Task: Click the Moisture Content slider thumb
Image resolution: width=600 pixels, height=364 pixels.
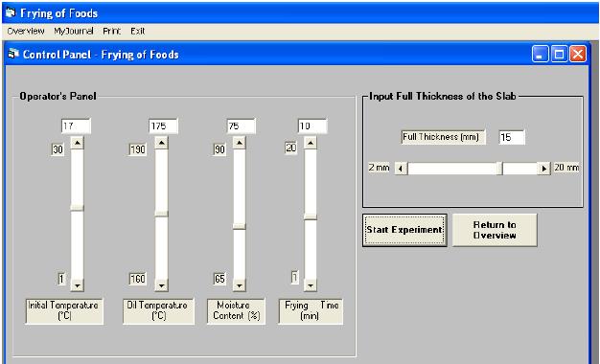Action: click(x=240, y=226)
